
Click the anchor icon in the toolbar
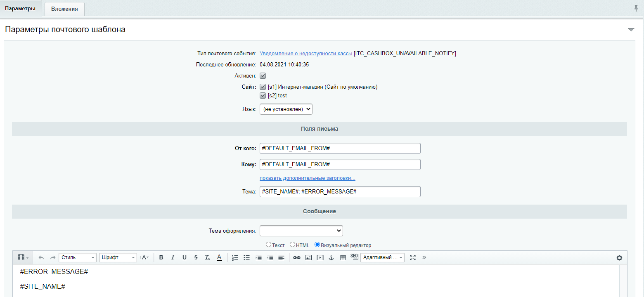pos(331,257)
